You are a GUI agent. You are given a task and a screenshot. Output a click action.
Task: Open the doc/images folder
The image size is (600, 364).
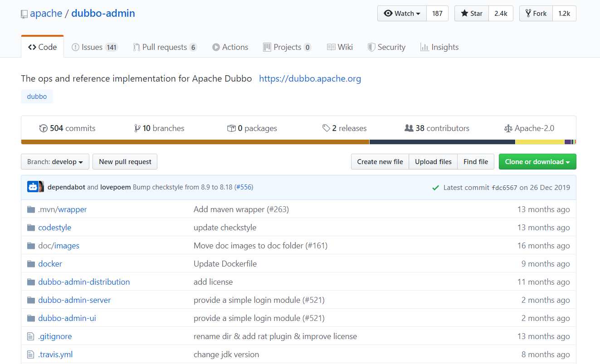pos(59,246)
